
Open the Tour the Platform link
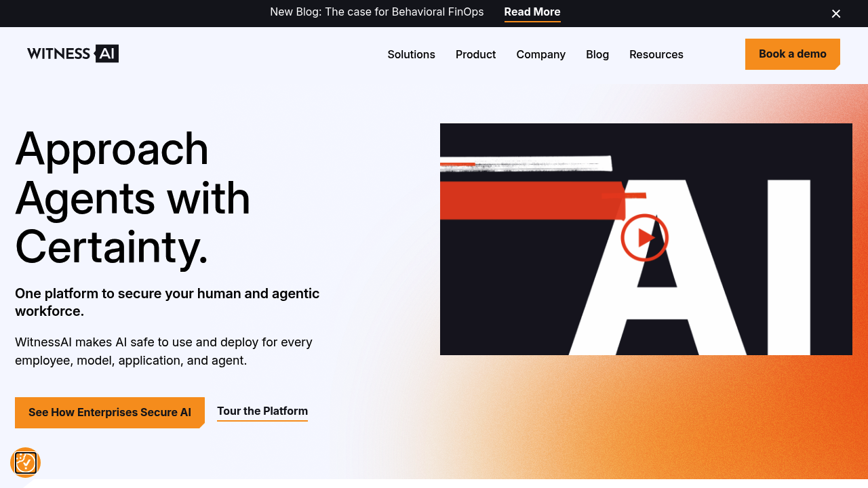tap(262, 412)
